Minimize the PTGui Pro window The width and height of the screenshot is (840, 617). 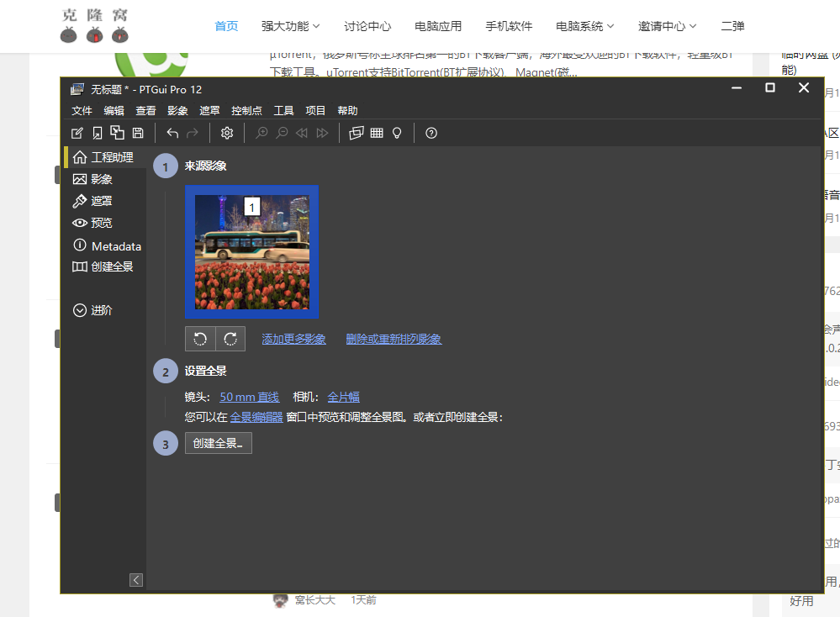pos(737,87)
